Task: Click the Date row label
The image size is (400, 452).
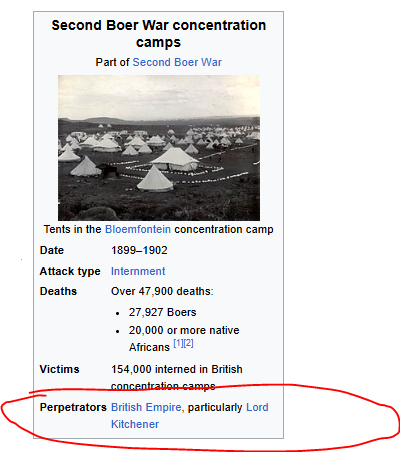Action: [x=52, y=250]
